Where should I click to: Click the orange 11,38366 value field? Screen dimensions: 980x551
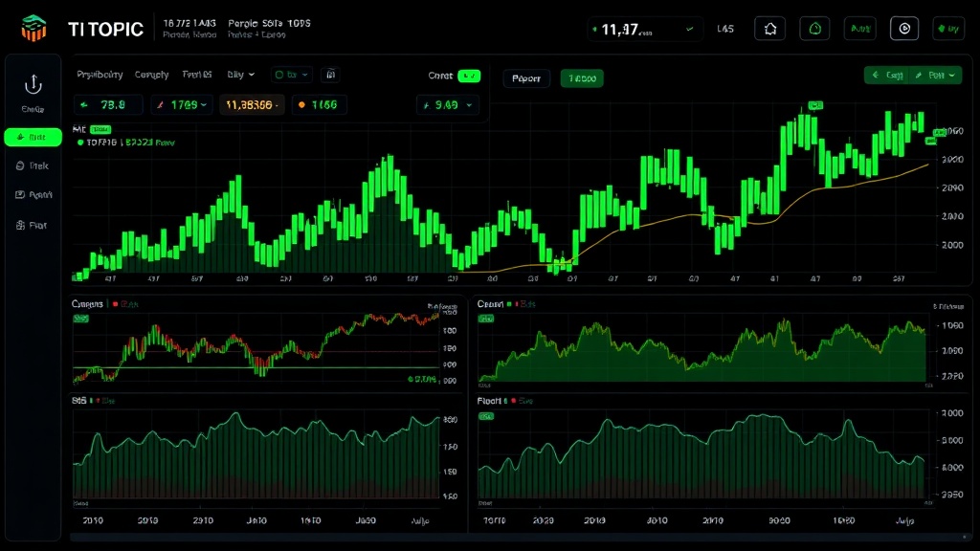pyautogui.click(x=252, y=105)
